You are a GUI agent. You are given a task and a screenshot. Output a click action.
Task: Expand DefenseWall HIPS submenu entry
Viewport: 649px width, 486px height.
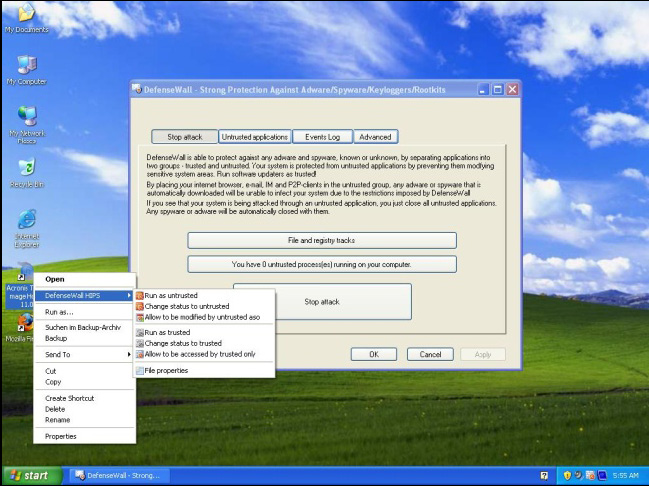84,296
